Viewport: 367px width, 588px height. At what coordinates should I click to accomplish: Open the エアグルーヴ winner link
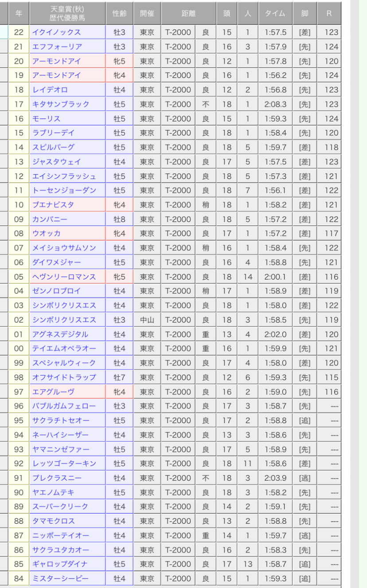tap(53, 392)
